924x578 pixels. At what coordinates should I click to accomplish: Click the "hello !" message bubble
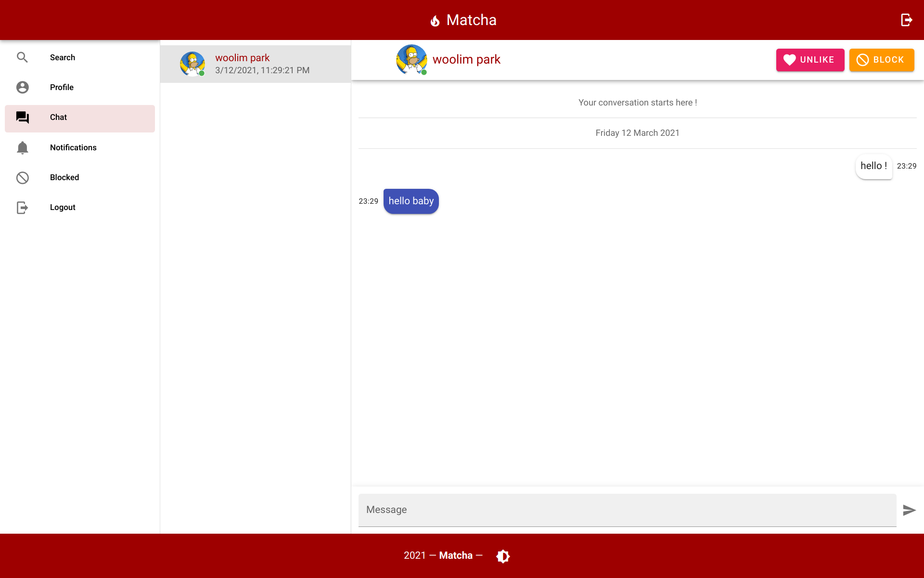tap(873, 166)
